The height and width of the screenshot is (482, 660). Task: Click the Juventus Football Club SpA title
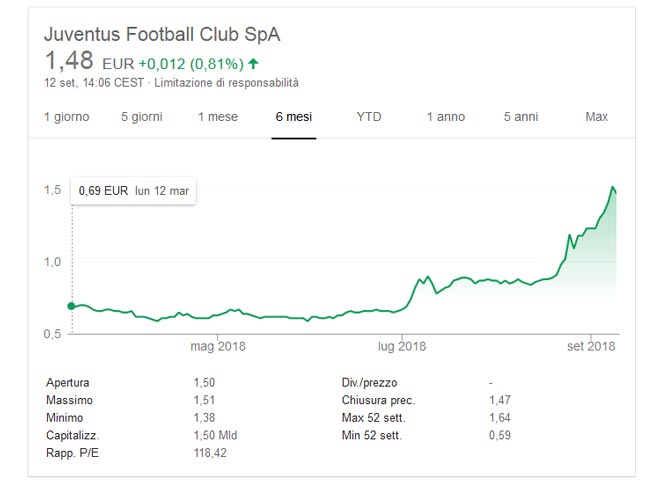162,34
